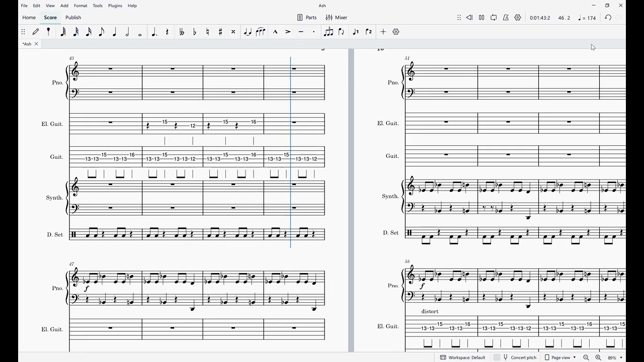The height and width of the screenshot is (362, 644).
Task: Open the Tools menu
Action: pyautogui.click(x=98, y=6)
